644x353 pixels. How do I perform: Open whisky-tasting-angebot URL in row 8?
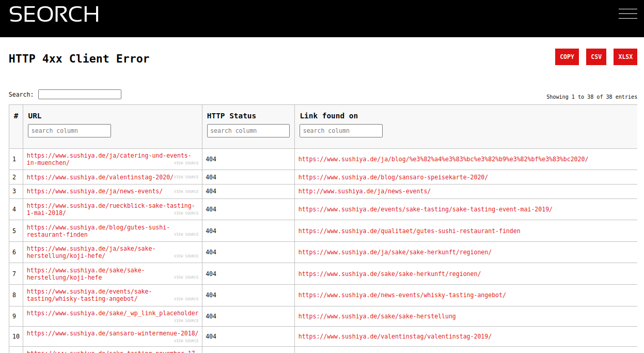pos(89,295)
